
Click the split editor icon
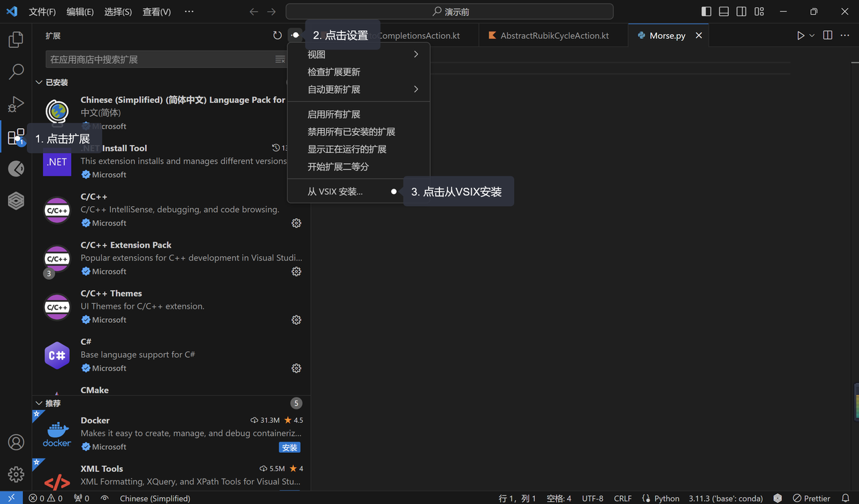pos(827,36)
